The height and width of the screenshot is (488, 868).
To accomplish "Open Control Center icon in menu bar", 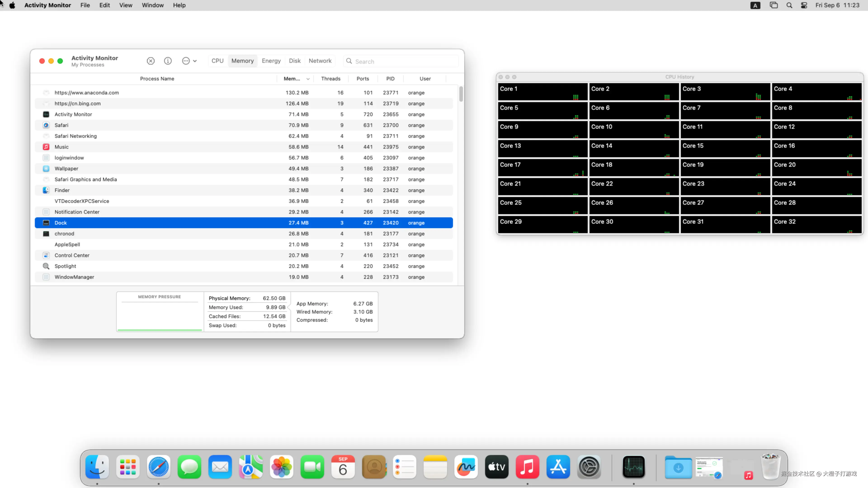I will (804, 5).
